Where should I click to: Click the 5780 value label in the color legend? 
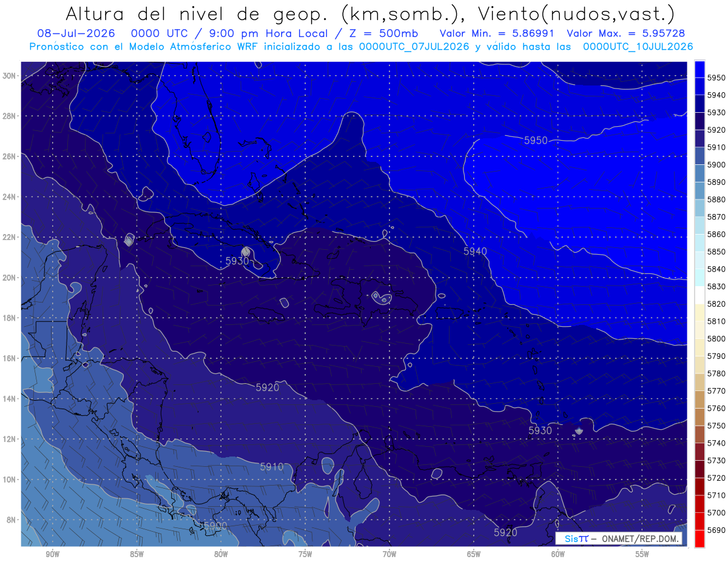click(x=716, y=373)
